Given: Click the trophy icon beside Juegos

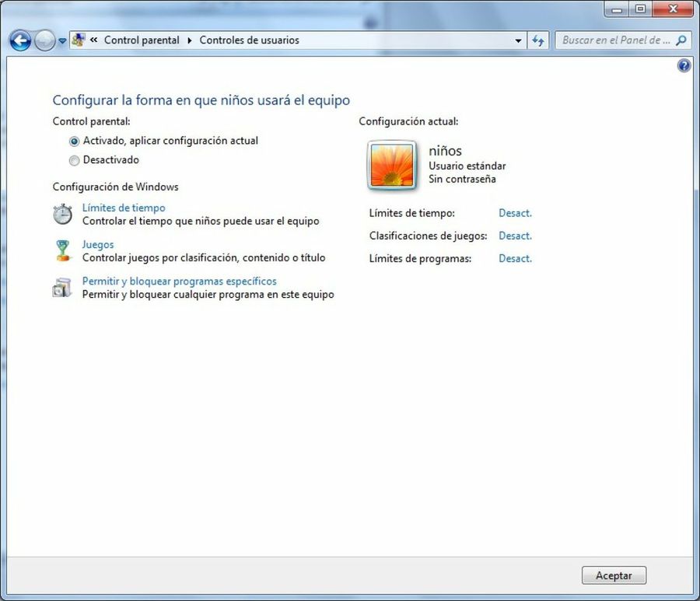Looking at the screenshot, I should tap(62, 250).
